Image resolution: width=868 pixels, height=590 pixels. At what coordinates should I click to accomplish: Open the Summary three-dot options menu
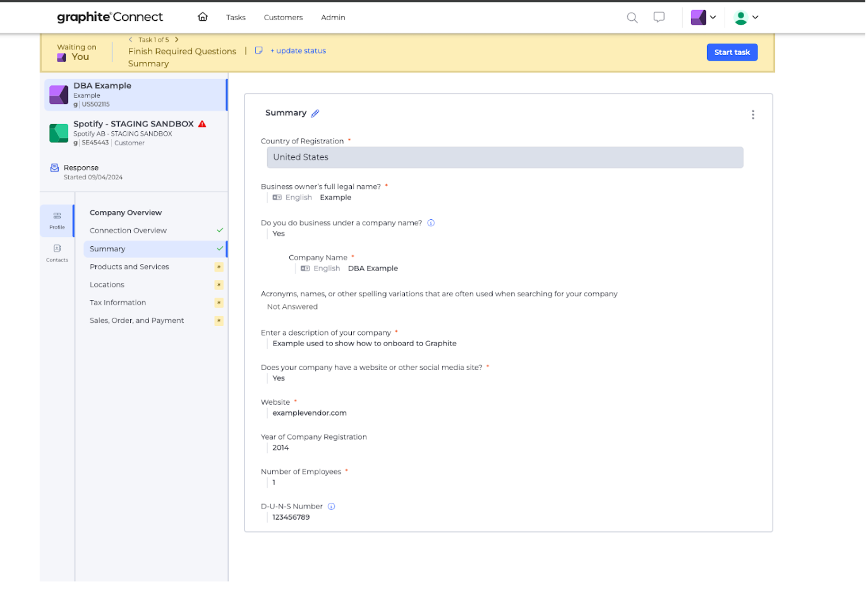point(752,114)
